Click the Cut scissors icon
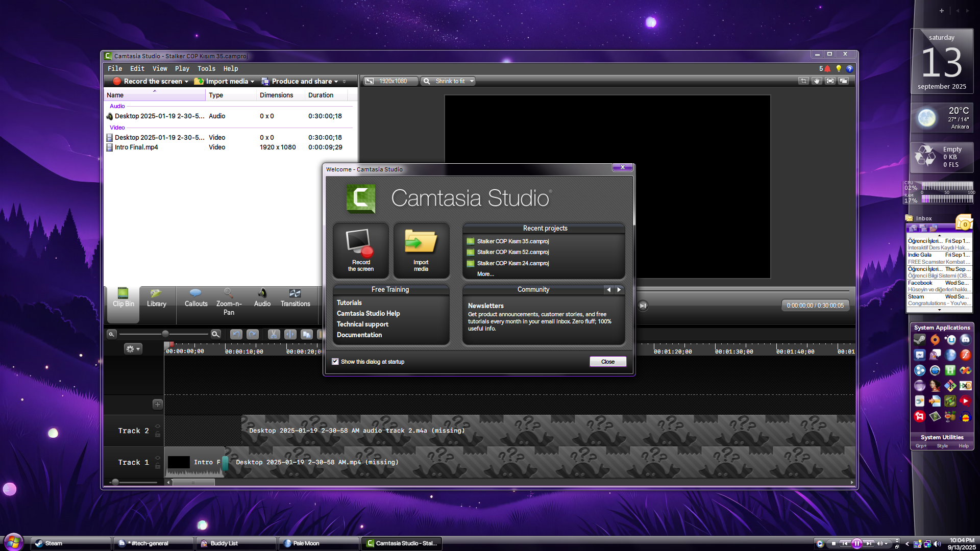The width and height of the screenshot is (980, 551). (x=274, y=334)
